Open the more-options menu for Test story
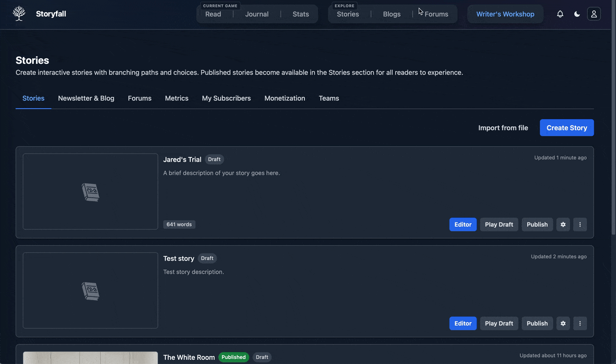Viewport: 616px width, 364px height. pos(580,323)
